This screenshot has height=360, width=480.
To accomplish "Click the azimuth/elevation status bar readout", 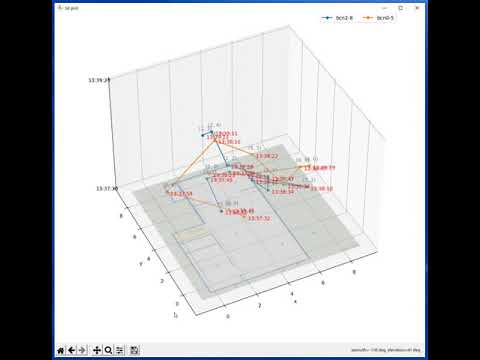I will click(386, 350).
